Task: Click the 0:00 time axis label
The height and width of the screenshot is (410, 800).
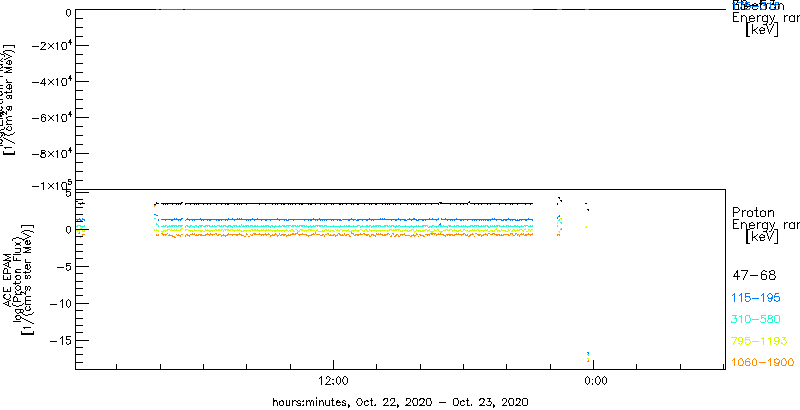Action: tap(595, 380)
